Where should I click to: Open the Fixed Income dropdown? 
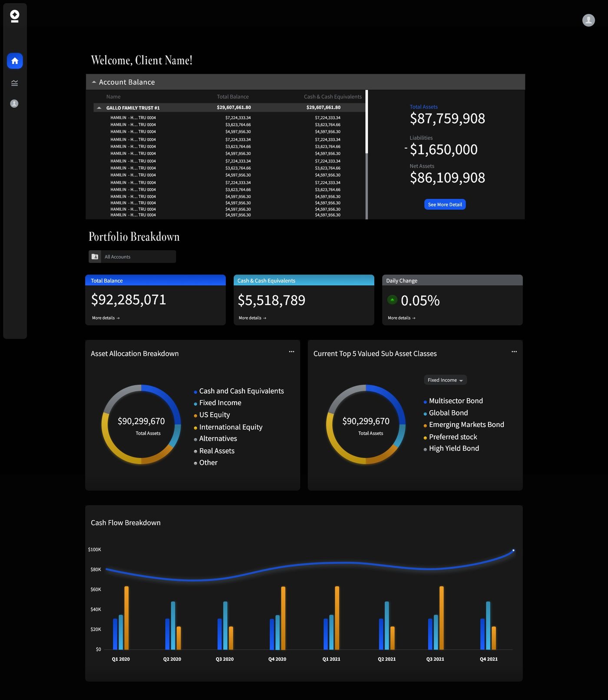[x=445, y=380]
